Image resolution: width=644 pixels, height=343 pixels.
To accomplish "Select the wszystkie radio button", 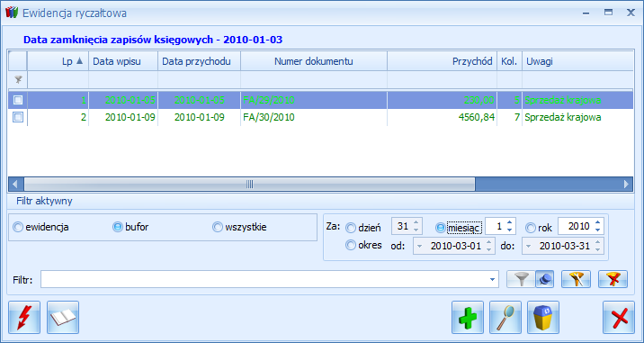I will point(218,227).
